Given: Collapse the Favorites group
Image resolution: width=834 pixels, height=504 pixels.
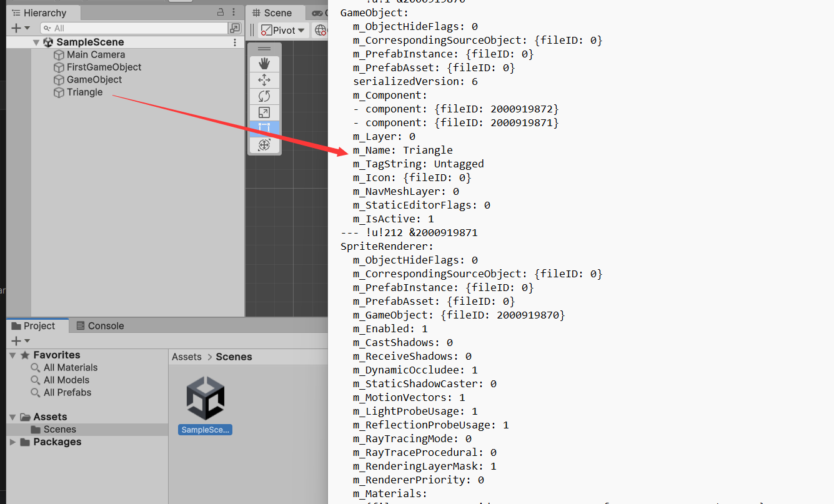Looking at the screenshot, I should 13,355.
